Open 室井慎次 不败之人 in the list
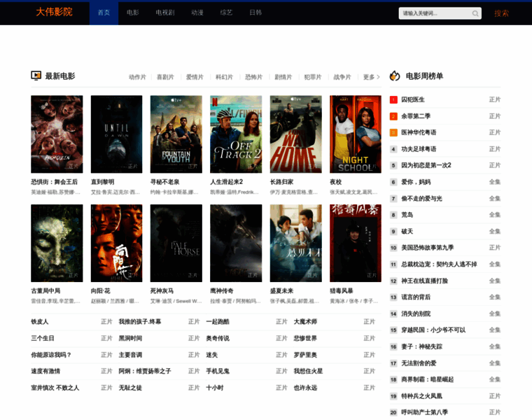The width and height of the screenshot is (532, 420). (x=55, y=388)
